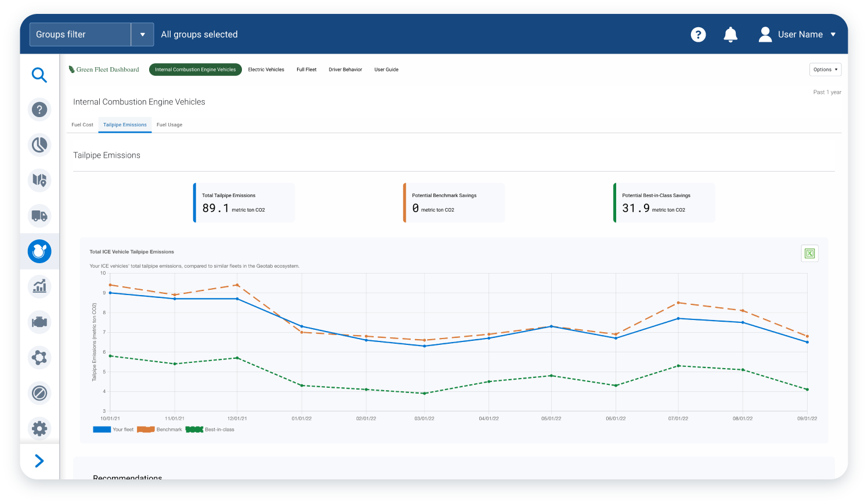Click the Excel export icon on the chart
Image resolution: width=868 pixels, height=502 pixels.
coord(809,253)
